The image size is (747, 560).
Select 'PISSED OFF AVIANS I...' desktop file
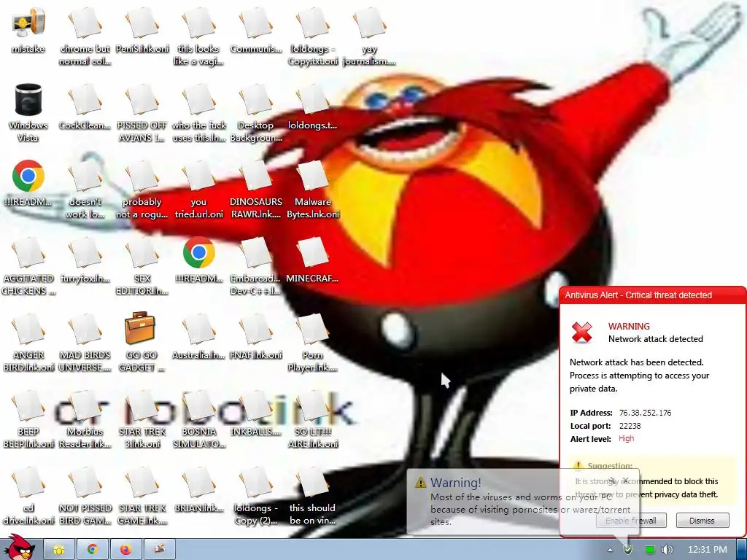coord(142,113)
